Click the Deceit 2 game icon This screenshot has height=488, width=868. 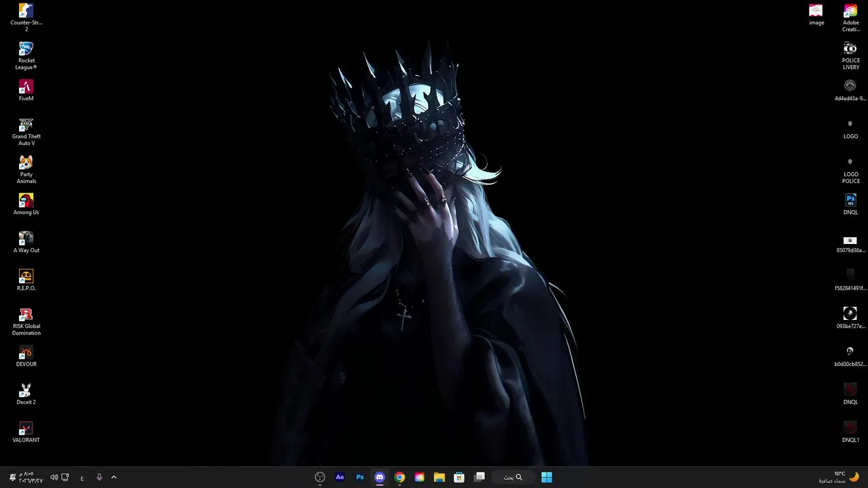26,394
